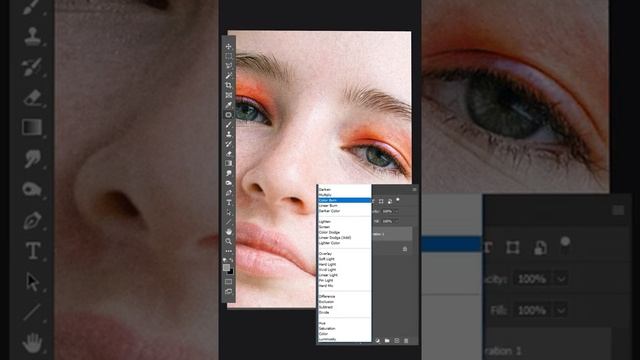This screenshot has height=360, width=640.
Task: Select the Magic Wand tool in center toolbar
Action: click(229, 76)
